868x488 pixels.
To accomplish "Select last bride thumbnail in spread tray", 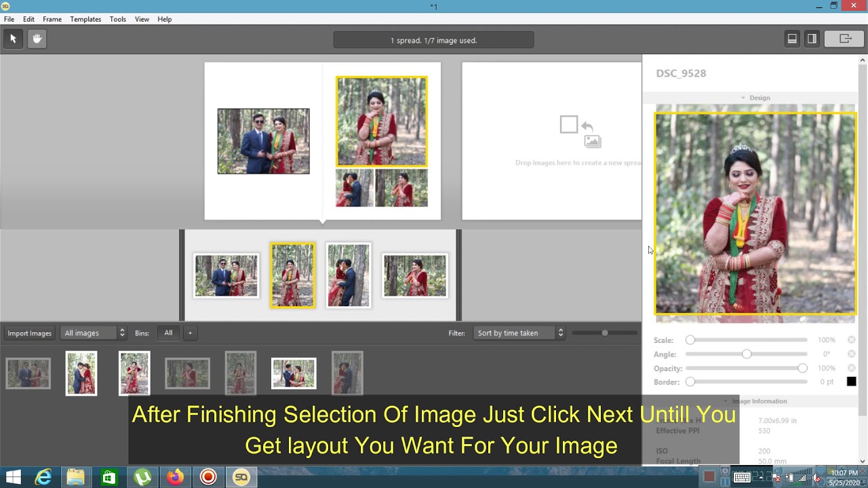I will (x=415, y=275).
